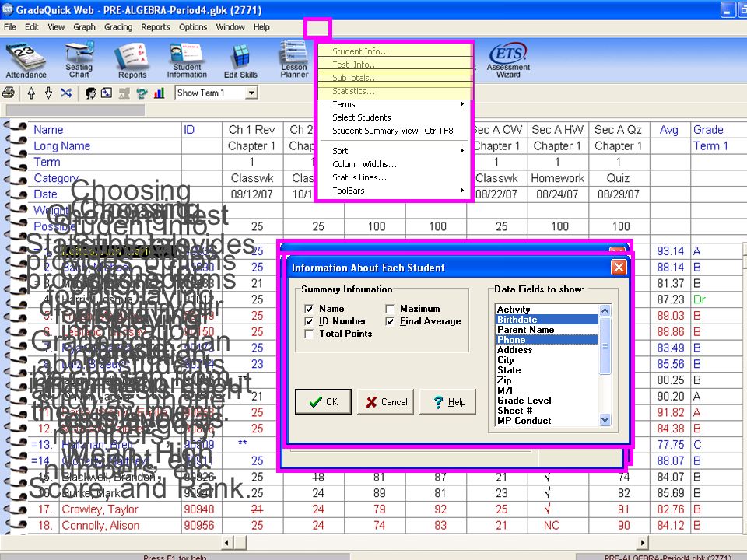
Task: Open the File menu
Action: tap(10, 27)
